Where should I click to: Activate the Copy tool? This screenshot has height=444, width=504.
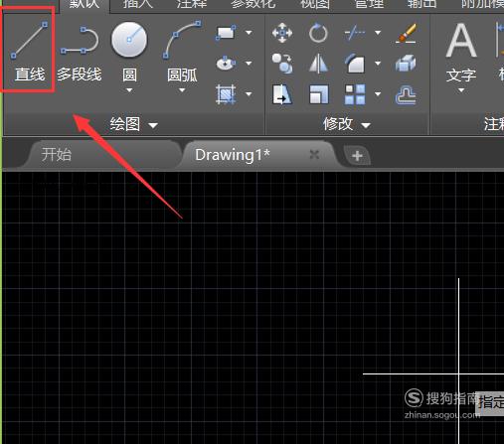pyautogui.click(x=282, y=64)
